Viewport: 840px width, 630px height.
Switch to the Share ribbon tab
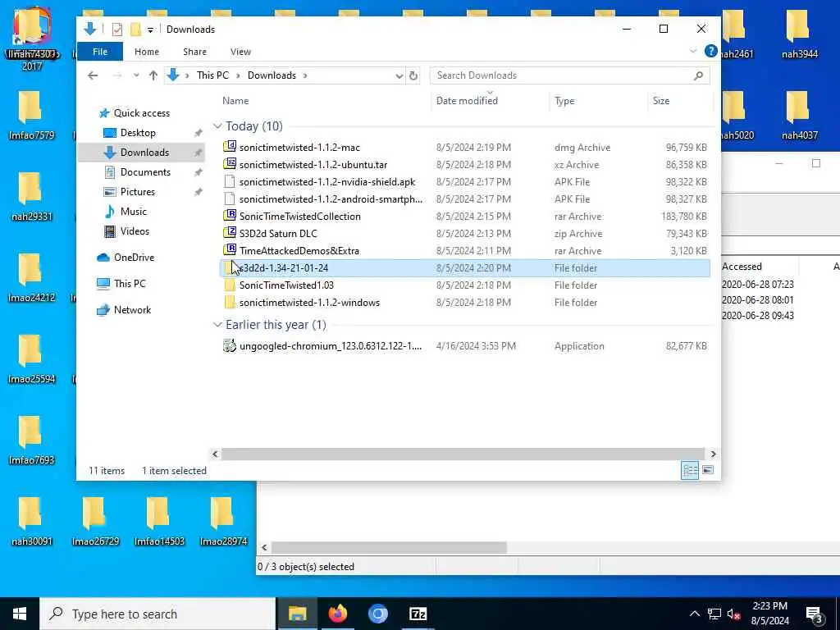(194, 52)
